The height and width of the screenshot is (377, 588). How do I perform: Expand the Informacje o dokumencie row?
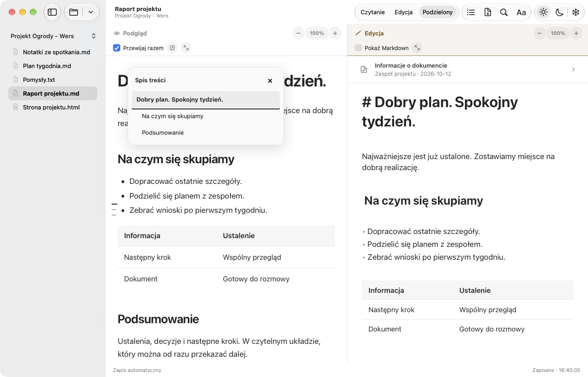click(x=468, y=69)
